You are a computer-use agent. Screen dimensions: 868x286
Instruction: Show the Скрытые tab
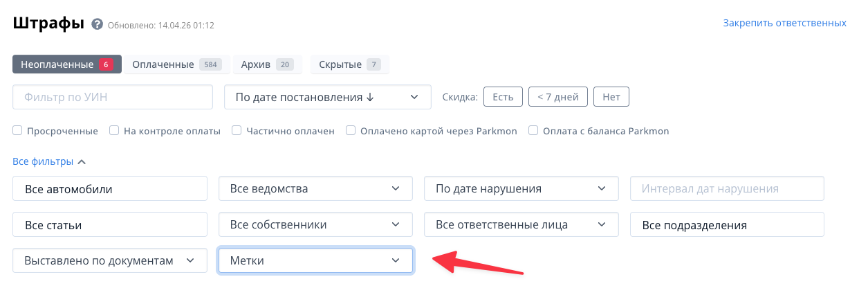pos(349,64)
